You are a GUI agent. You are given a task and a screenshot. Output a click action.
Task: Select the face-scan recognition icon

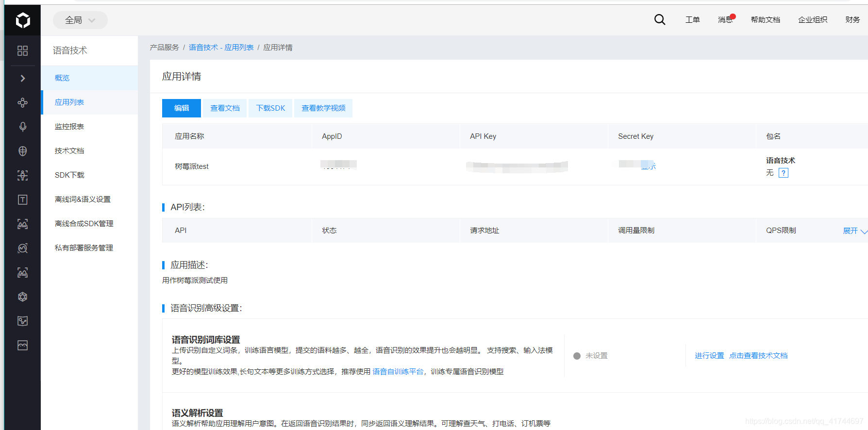click(x=22, y=175)
